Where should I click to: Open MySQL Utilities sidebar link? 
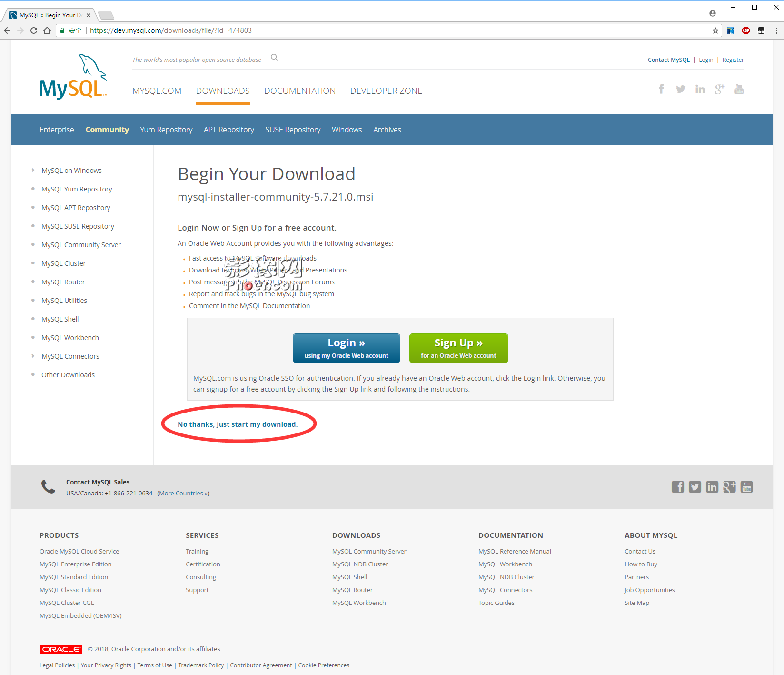[x=64, y=301]
